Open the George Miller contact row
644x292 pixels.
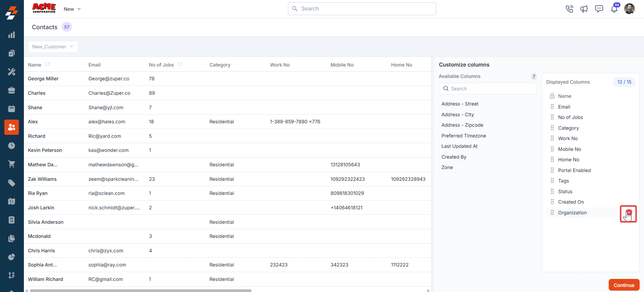227,79
